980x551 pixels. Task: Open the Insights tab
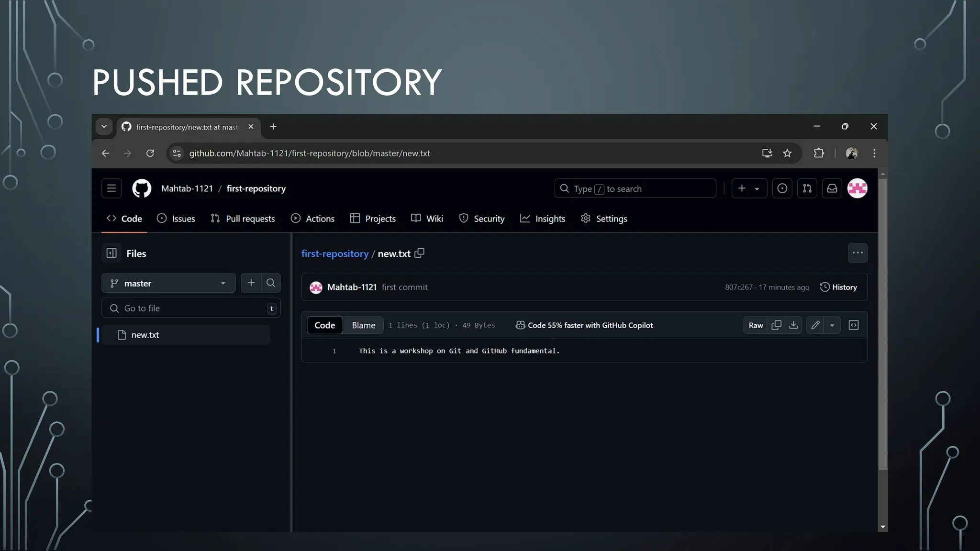pos(543,219)
